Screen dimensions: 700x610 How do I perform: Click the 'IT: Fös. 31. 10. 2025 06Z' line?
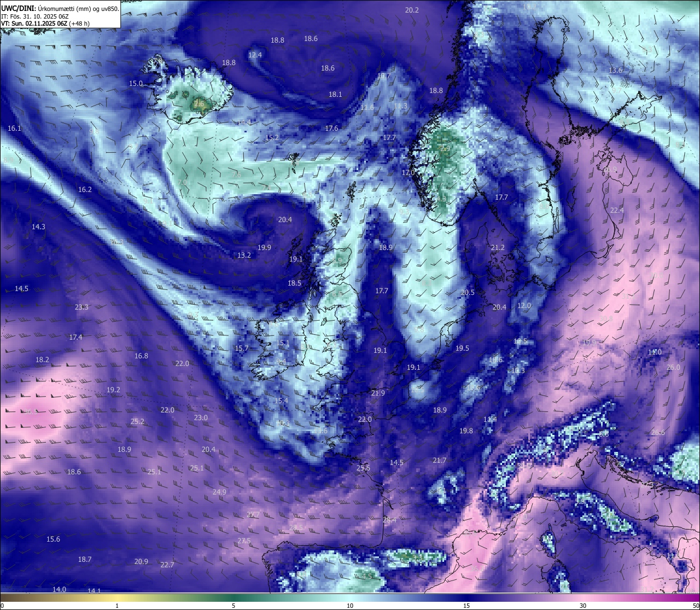pos(35,16)
